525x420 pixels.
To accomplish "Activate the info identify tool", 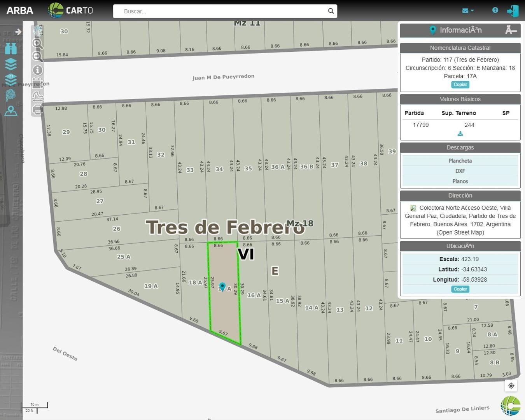I will pyautogui.click(x=37, y=70).
